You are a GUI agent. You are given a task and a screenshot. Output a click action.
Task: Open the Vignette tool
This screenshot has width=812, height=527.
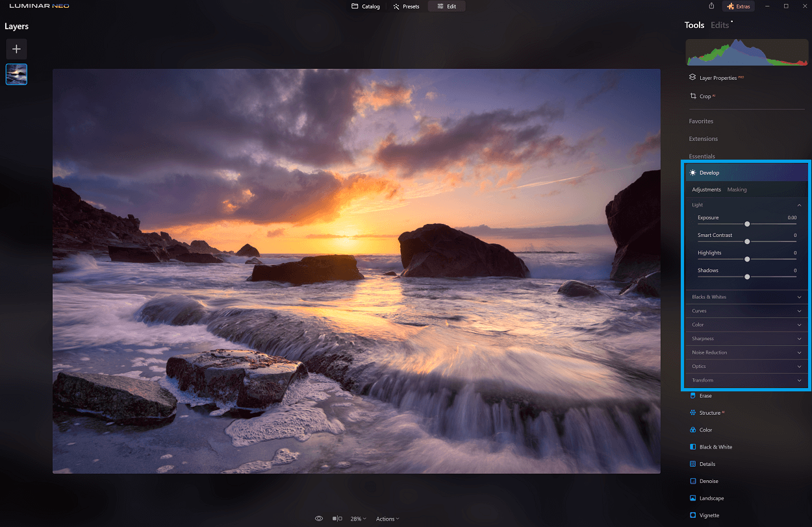[709, 515]
